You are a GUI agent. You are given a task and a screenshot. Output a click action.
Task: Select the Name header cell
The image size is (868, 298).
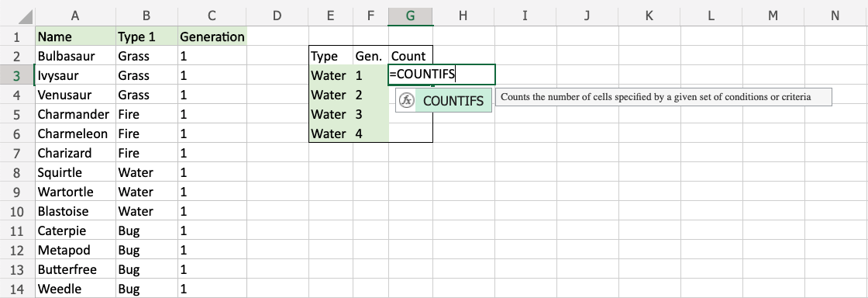coord(74,36)
